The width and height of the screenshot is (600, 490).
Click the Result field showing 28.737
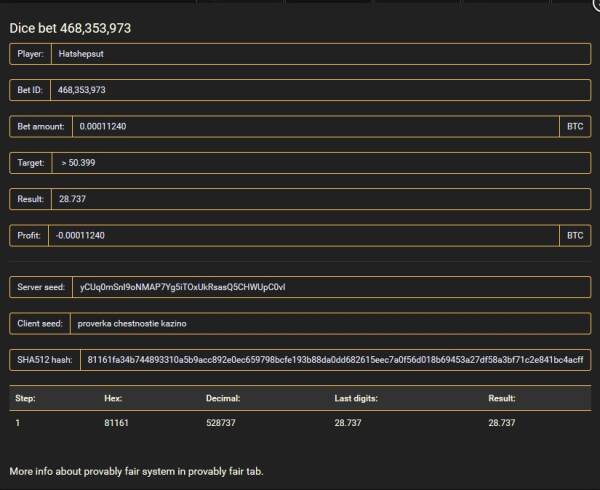[x=320, y=198]
